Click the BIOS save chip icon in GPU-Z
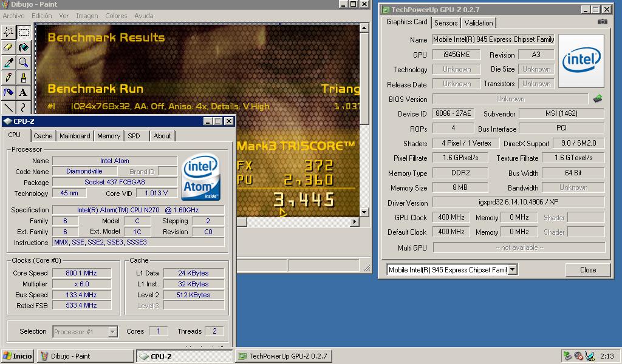 coord(598,99)
